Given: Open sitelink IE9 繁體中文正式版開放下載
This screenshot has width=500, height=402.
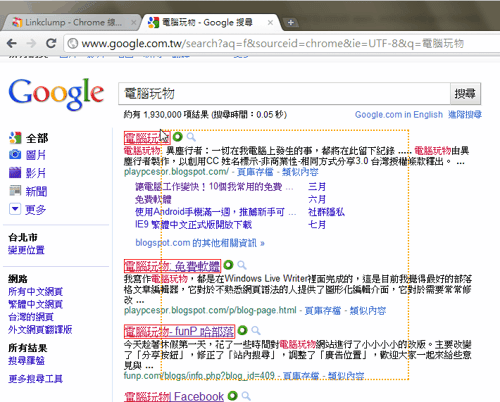Looking at the screenshot, I should pyautogui.click(x=193, y=225).
